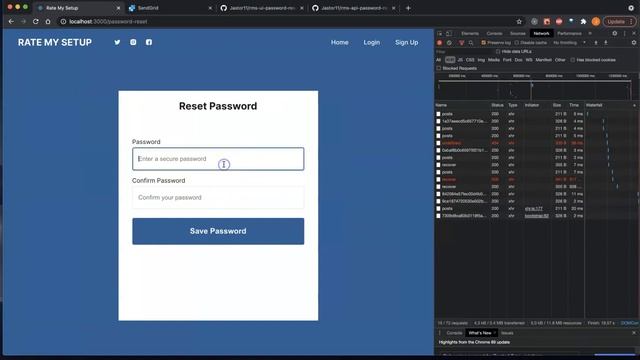Select the red failed 'recover' request row
The image size is (640, 360).
(510, 180)
